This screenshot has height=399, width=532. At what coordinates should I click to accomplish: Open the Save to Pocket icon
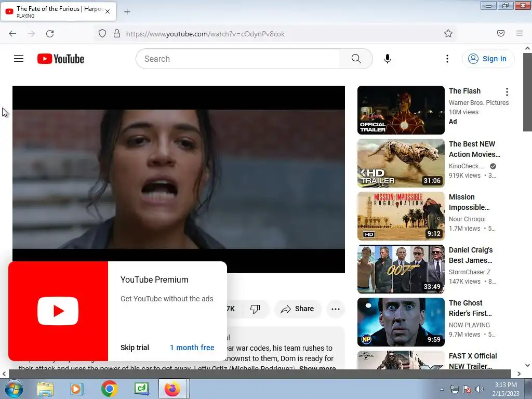click(501, 33)
